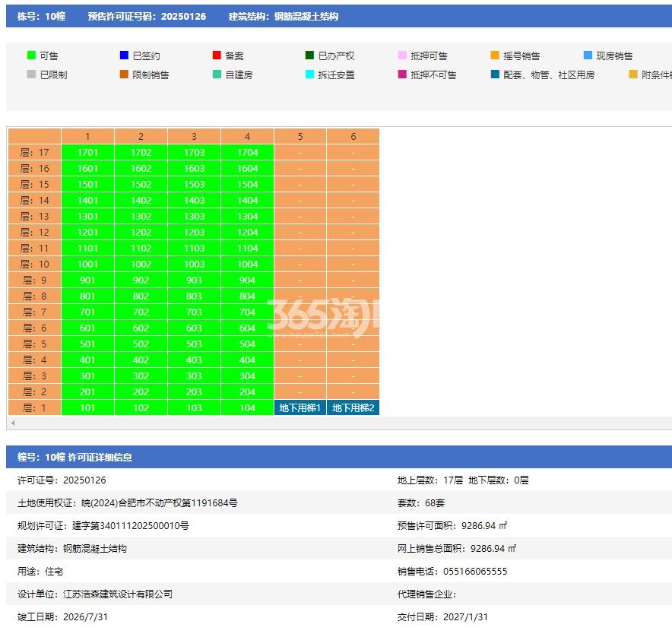Click the teal 自建房 legend swatch
This screenshot has width=672, height=637.
217,74
